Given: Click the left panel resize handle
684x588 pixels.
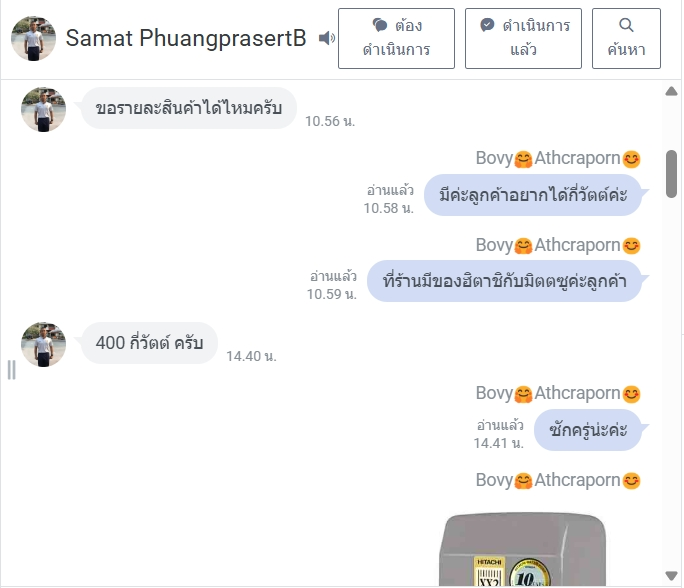Looking at the screenshot, I should pos(12,370).
